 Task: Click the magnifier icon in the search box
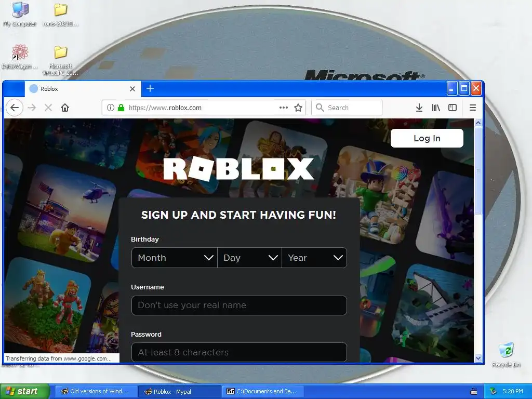(320, 108)
